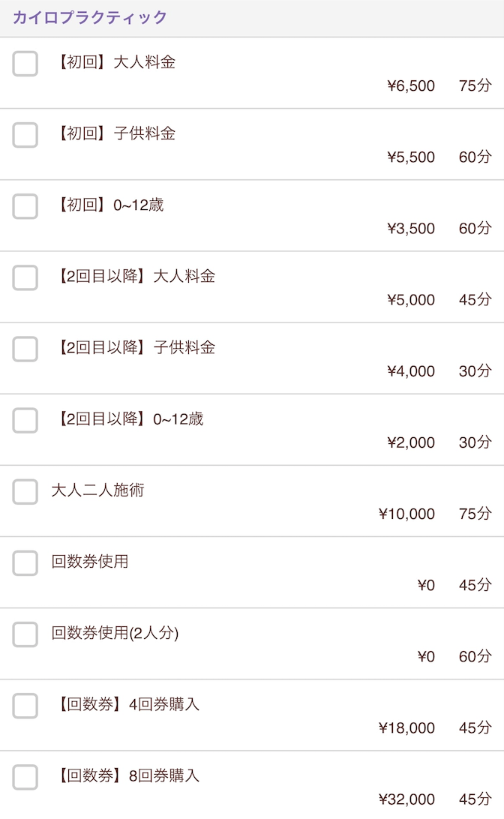Enable the 【2回目以降】大人料金 checkbox
Image resolution: width=504 pixels, height=819 pixels.
[x=25, y=277]
